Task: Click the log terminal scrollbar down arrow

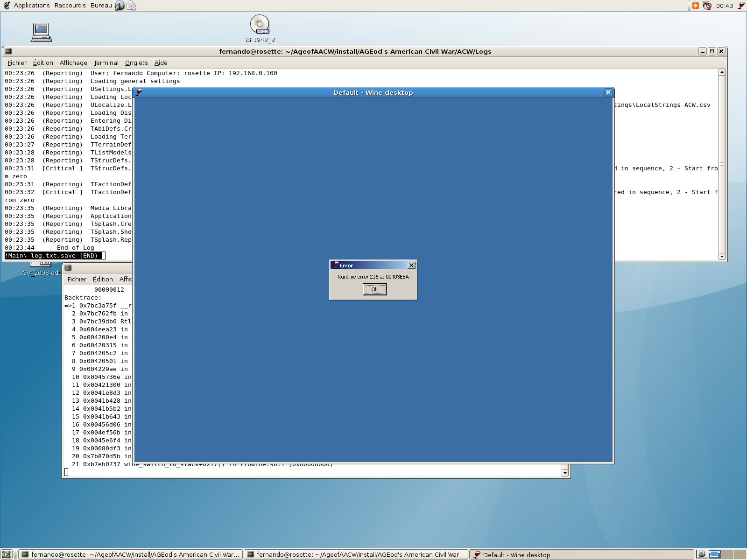Action: 722,256
